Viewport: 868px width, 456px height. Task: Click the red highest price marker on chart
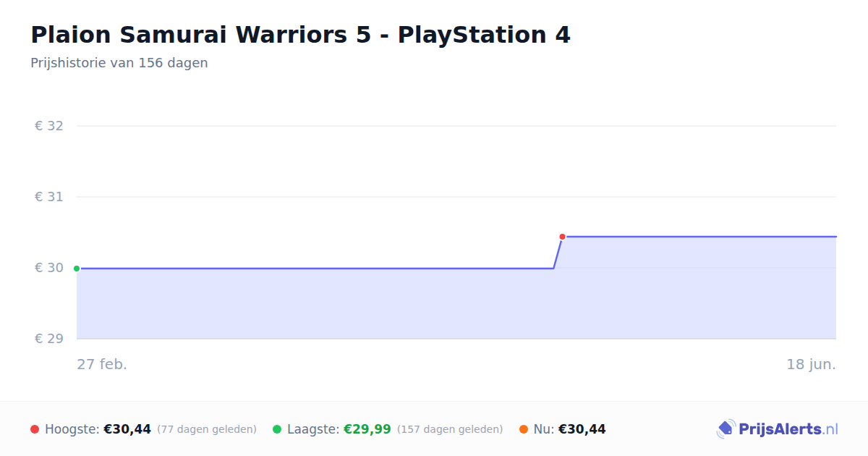pos(562,237)
